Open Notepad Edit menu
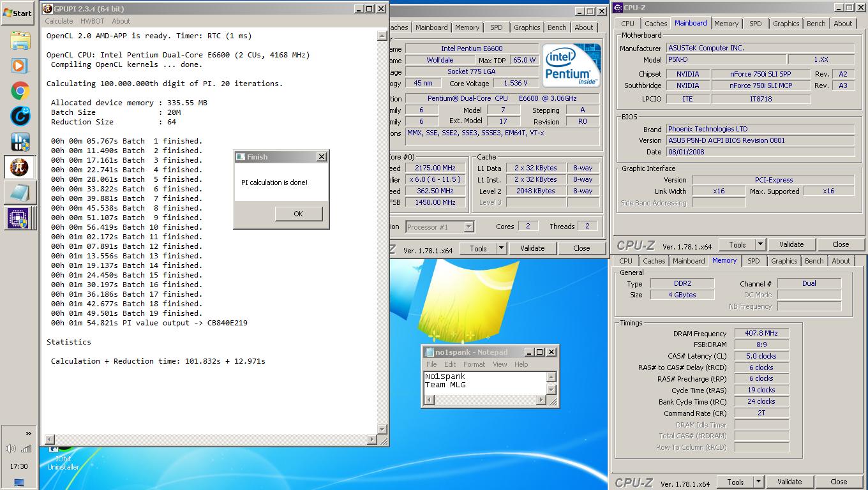This screenshot has width=868, height=490. coord(450,364)
